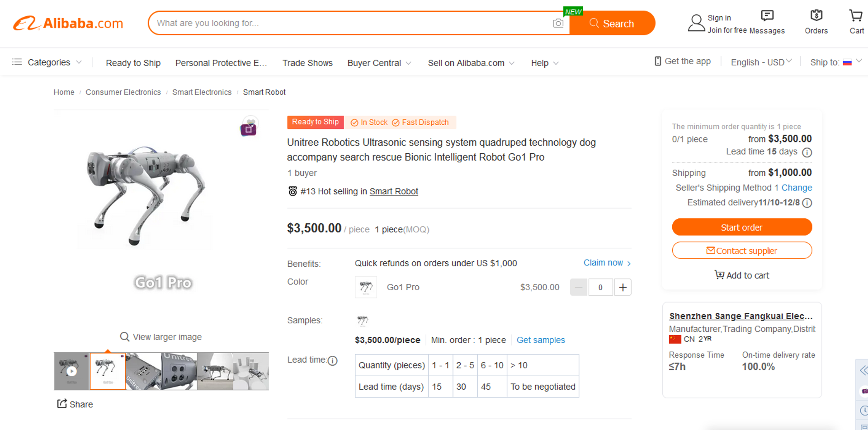Click the Alibaba.com logo
868x430 pixels.
68,23
